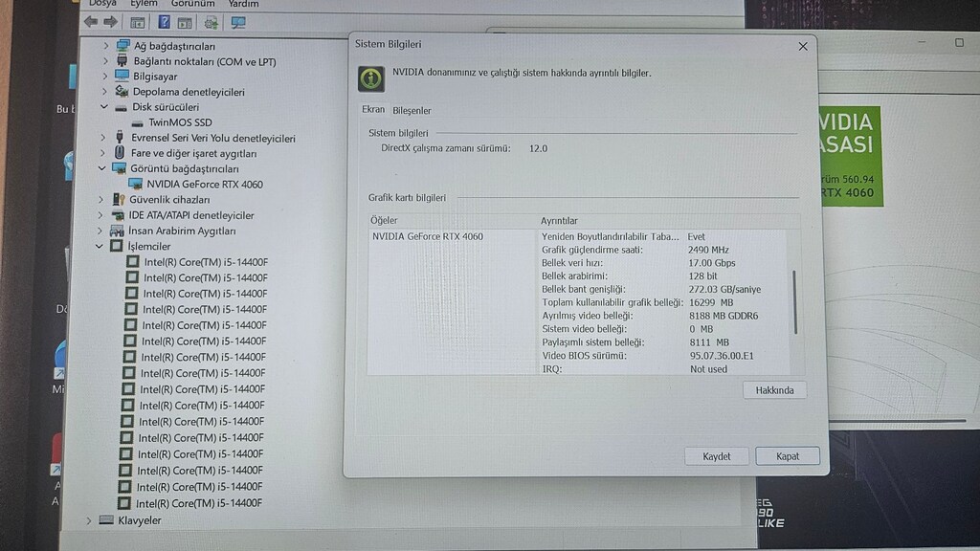This screenshot has height=551, width=980.
Task: Expand the Bilgisayar node
Action: pyautogui.click(x=105, y=76)
